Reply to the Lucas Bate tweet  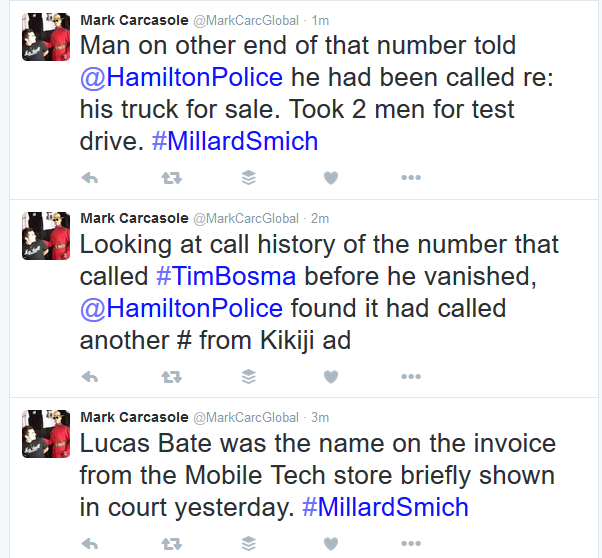point(89,544)
